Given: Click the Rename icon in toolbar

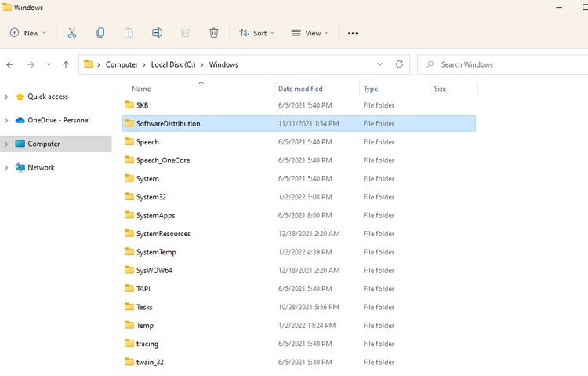Looking at the screenshot, I should click(x=157, y=33).
